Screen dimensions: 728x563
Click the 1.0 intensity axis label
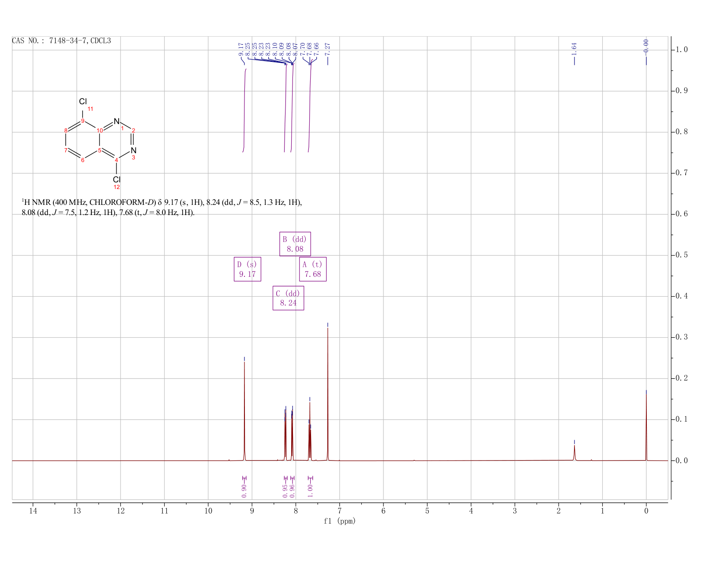(681, 49)
